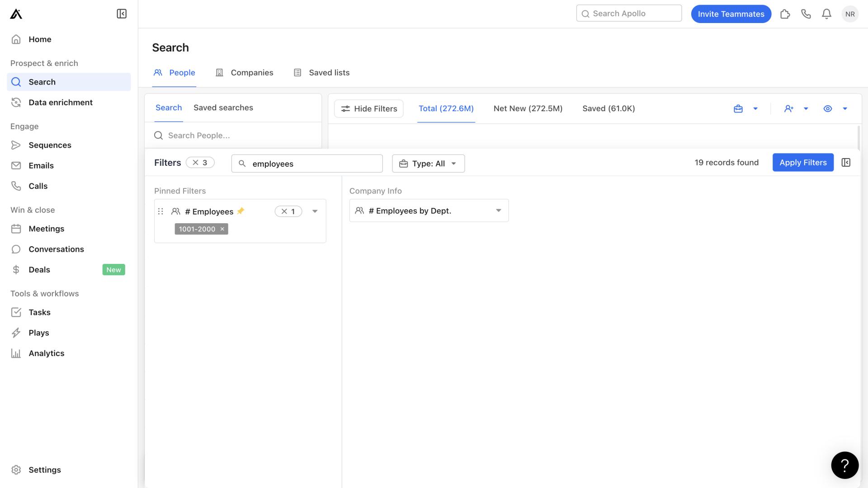Click the Deals dollar icon

[16, 270]
